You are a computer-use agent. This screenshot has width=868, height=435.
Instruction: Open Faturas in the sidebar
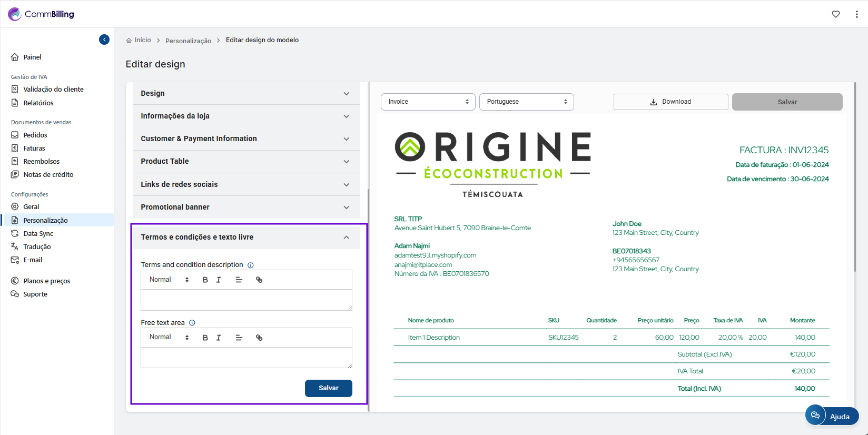(34, 149)
